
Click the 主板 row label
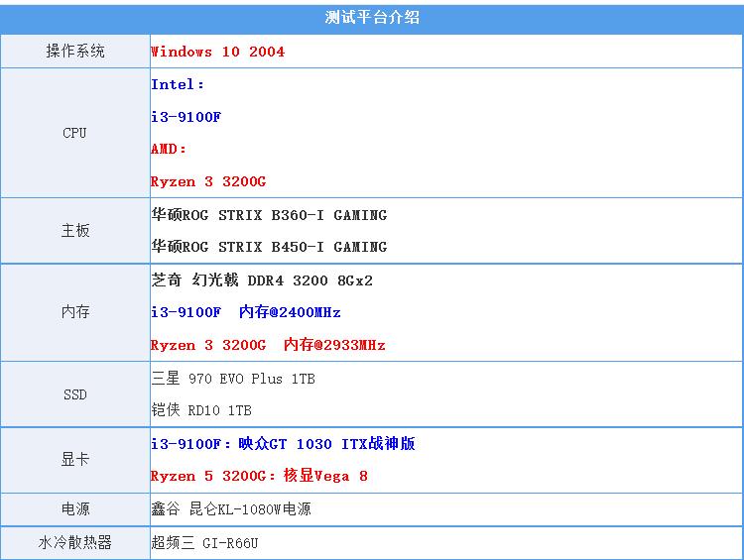coord(75,231)
